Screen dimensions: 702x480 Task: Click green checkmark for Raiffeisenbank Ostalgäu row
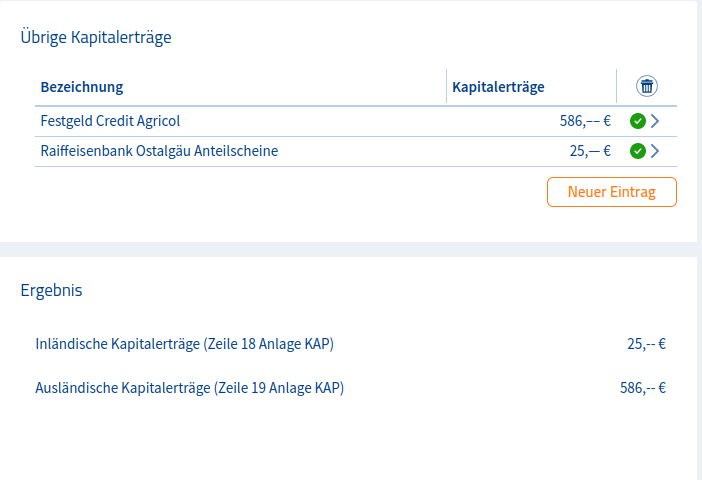[637, 152]
